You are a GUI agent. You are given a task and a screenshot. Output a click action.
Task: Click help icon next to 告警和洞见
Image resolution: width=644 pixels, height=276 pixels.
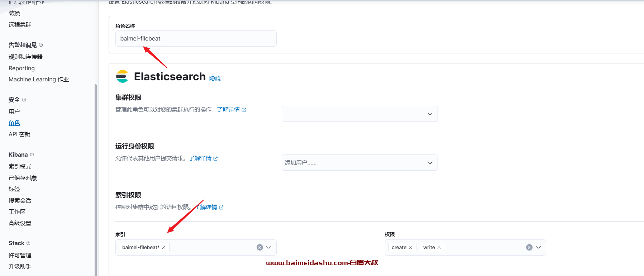tap(41, 45)
